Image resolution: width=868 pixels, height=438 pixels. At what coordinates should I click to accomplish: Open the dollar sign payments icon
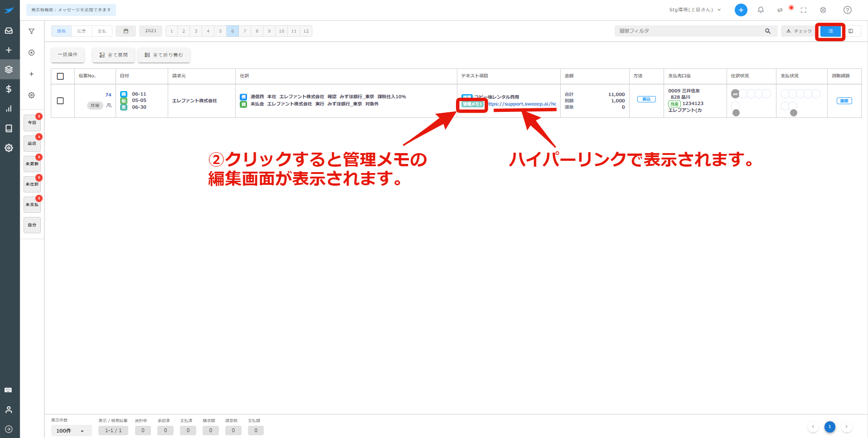click(x=9, y=89)
